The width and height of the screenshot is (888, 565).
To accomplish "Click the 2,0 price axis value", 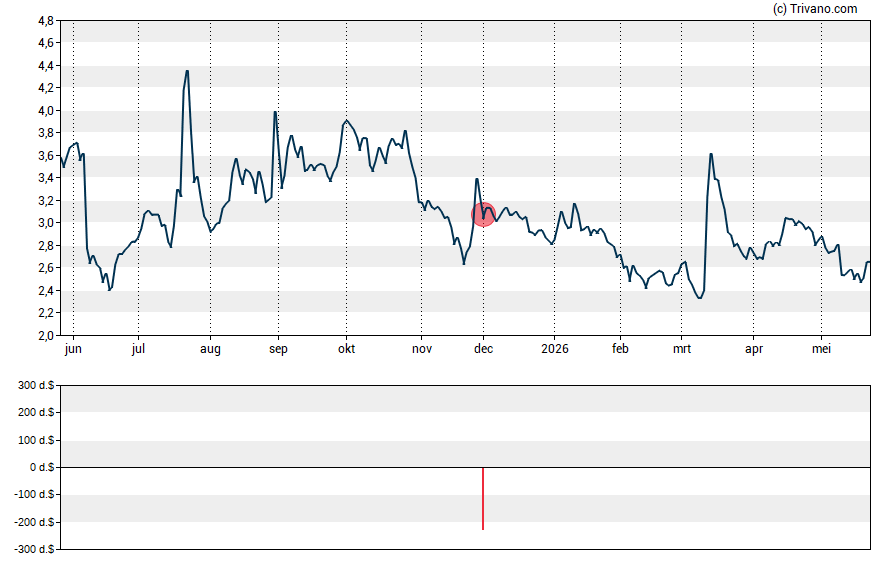I will 46,336.
